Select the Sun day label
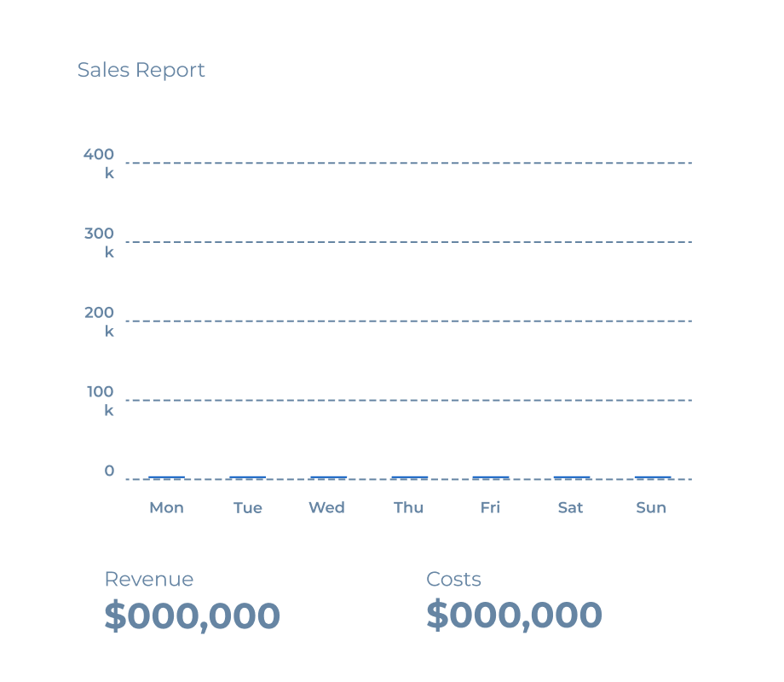Viewport: 784px width, 682px height. 651,507
